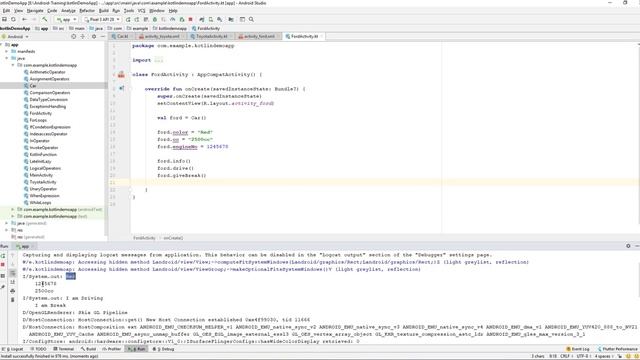Click the project panel locate target icon
Screen dimensions: 640x360
pyautogui.click(x=73, y=36)
